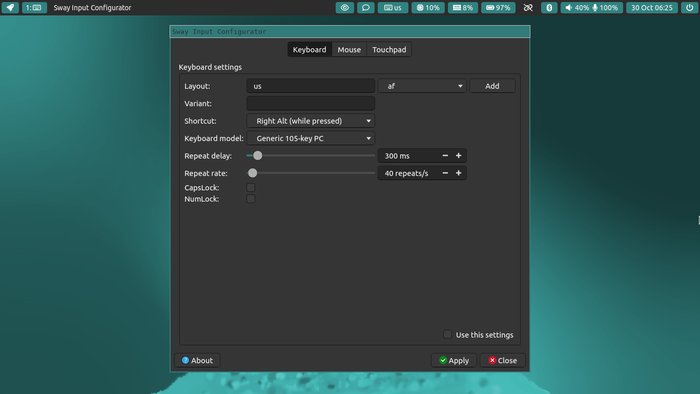Click the microphone 100% indicator
This screenshot has height=394, width=700.
coord(606,8)
